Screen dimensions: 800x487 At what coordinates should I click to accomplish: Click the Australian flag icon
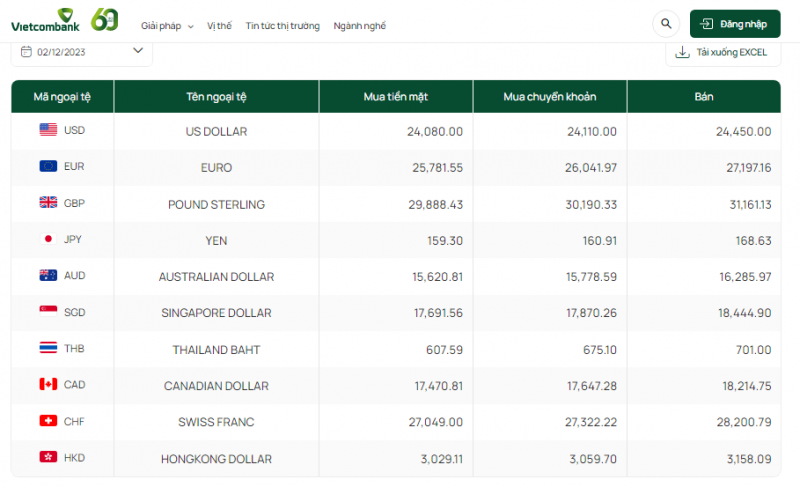(48, 276)
